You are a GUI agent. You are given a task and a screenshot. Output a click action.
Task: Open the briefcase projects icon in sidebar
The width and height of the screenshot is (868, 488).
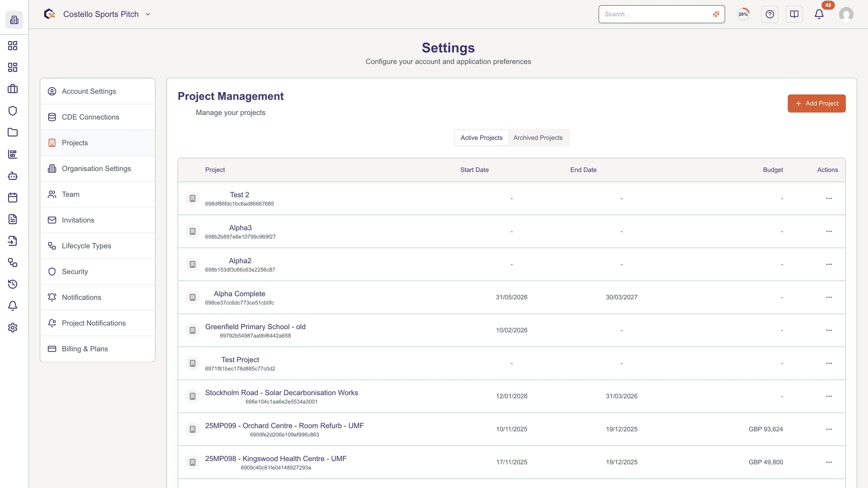click(x=13, y=89)
